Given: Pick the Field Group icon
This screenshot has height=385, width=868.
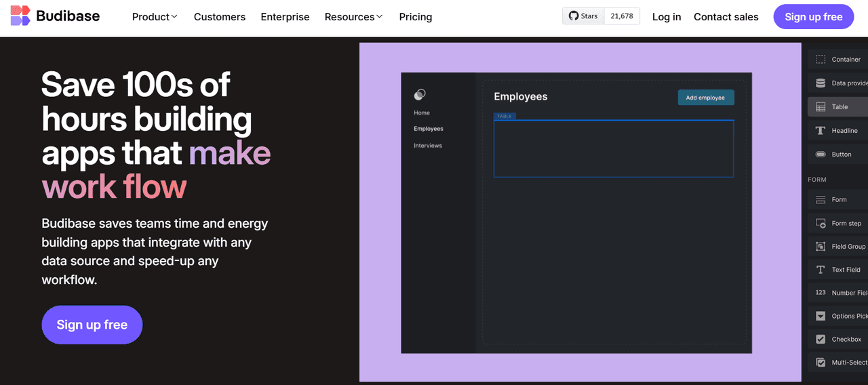Looking at the screenshot, I should pos(821,247).
